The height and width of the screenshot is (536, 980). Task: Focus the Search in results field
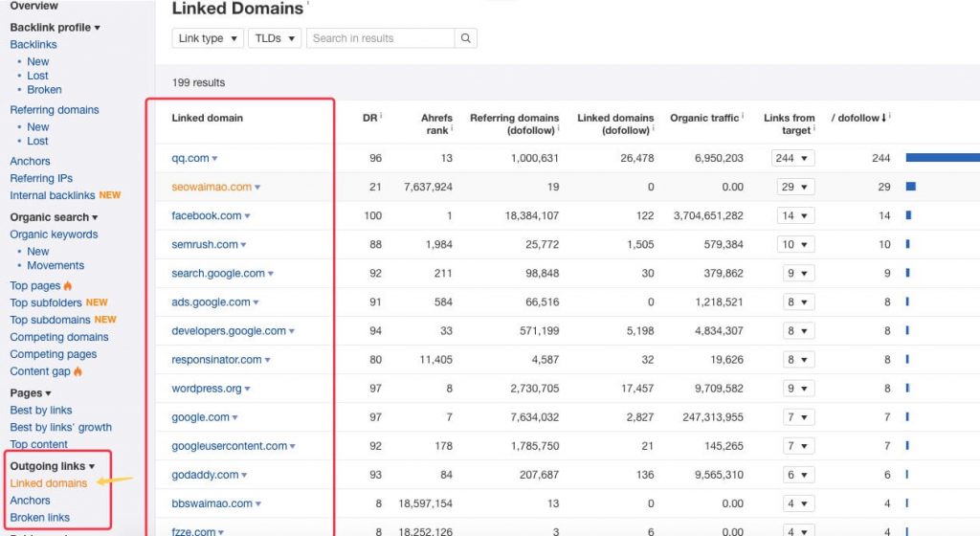(x=381, y=38)
